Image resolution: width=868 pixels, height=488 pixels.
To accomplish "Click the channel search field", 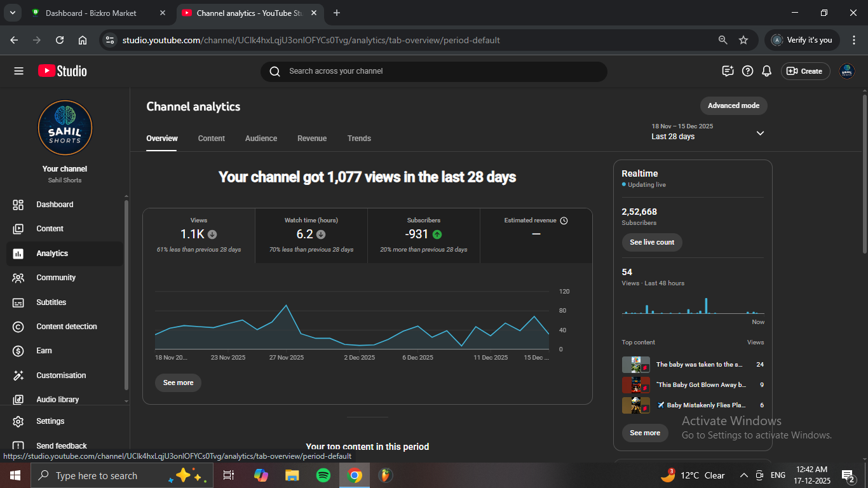I will (x=434, y=71).
